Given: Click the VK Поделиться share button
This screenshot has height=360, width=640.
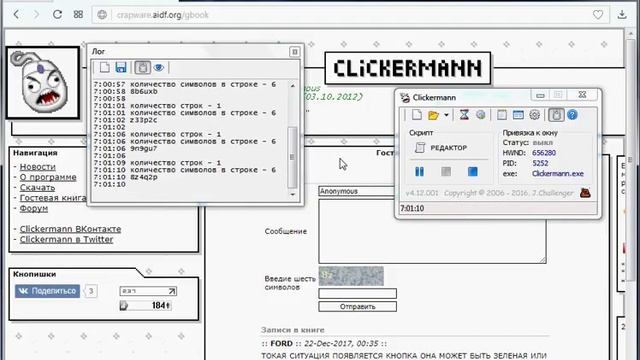Looking at the screenshot, I should tap(47, 291).
